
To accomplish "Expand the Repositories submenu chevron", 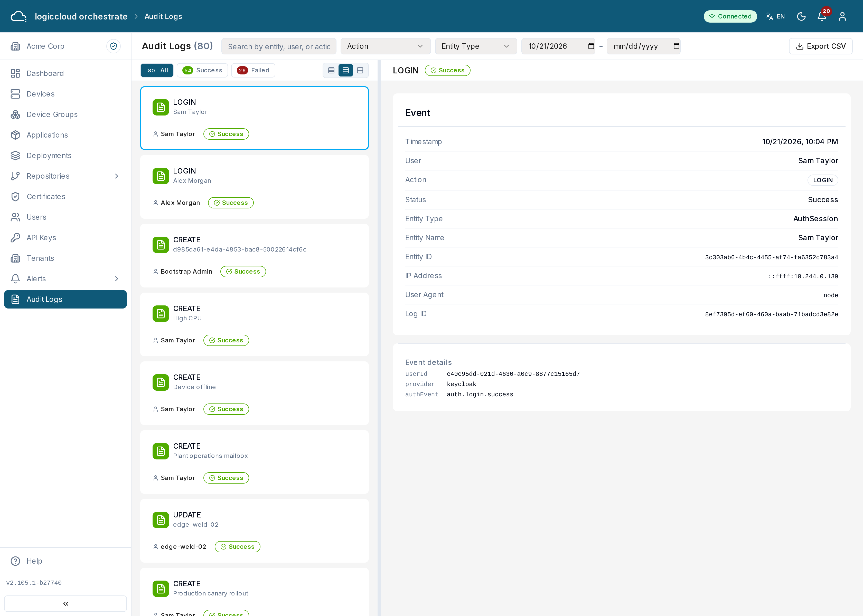I will coord(117,176).
